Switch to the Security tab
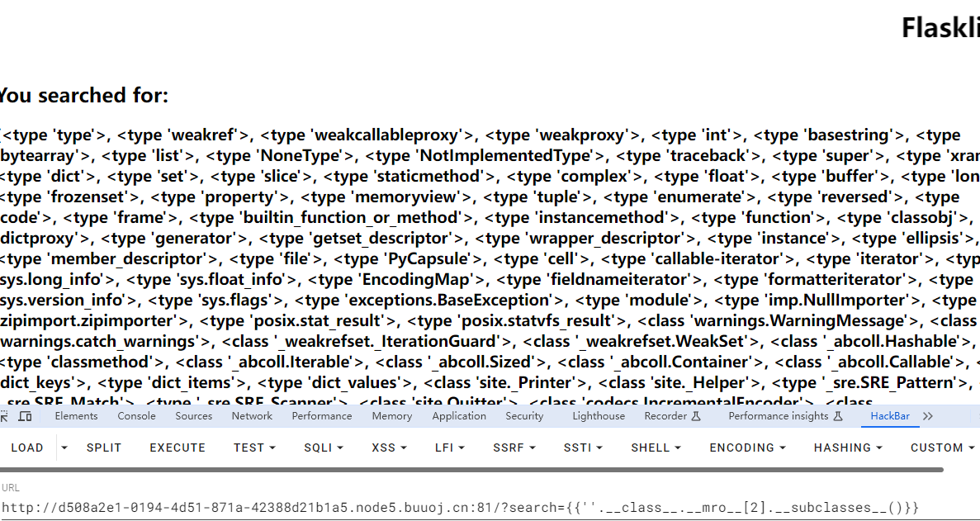This screenshot has height=521, width=980. (x=524, y=416)
